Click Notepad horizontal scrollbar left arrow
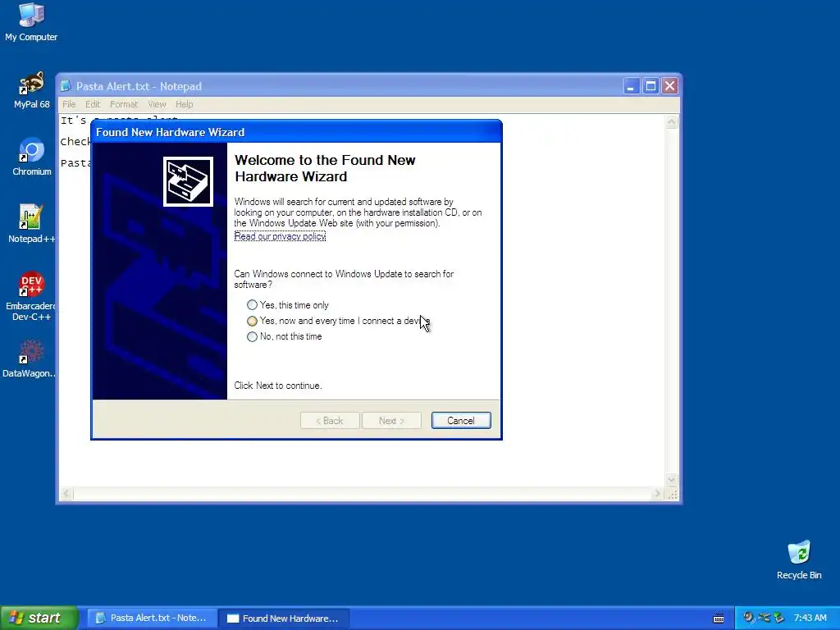This screenshot has height=630, width=840. pyautogui.click(x=66, y=493)
